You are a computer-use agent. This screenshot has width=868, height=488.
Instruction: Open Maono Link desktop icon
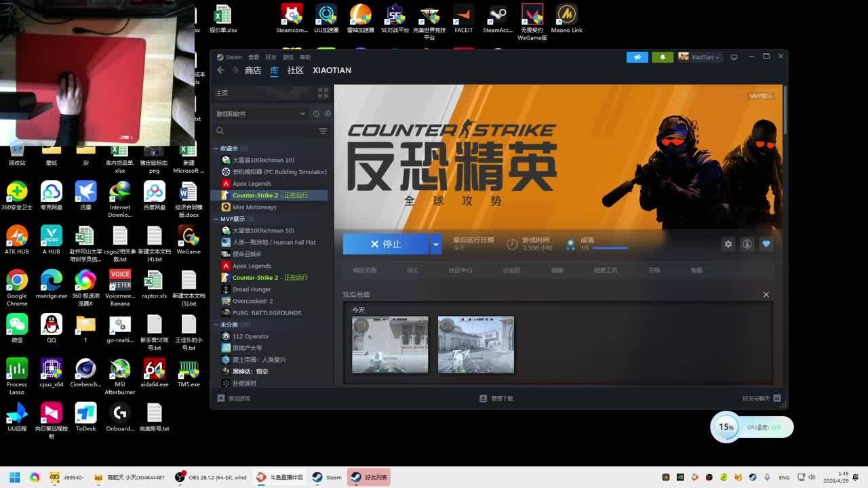pos(567,18)
